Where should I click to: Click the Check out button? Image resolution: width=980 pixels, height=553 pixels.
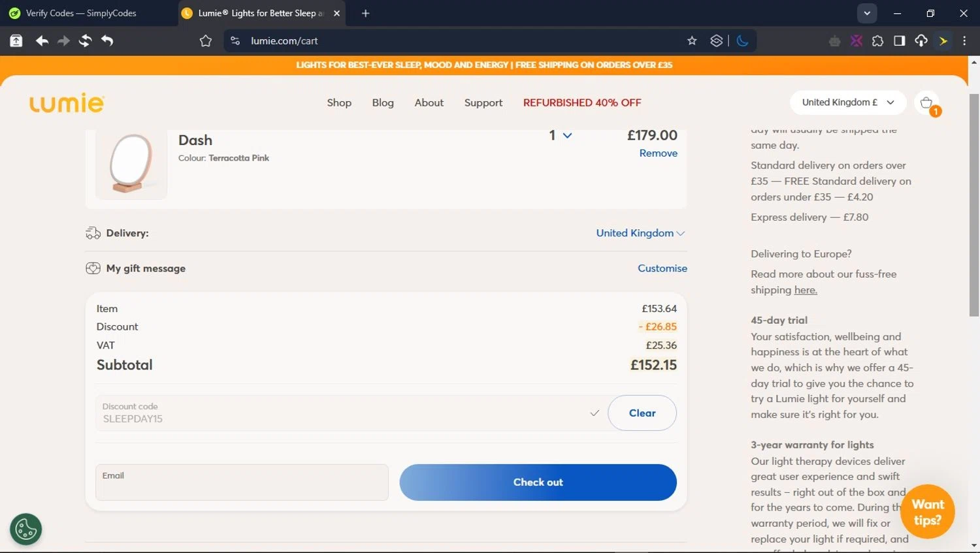point(538,482)
